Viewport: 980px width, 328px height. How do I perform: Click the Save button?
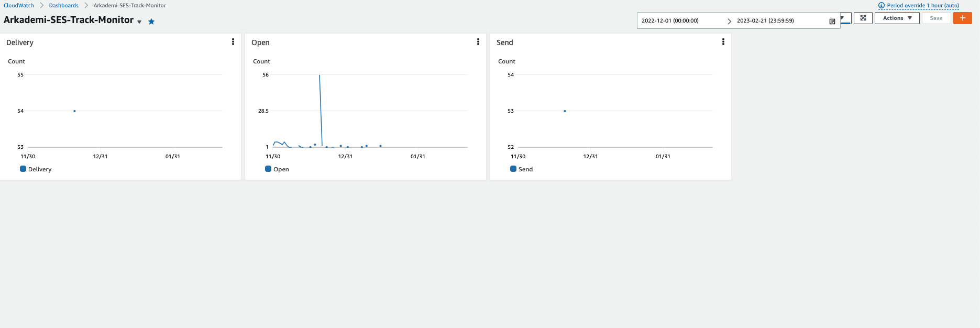[x=936, y=18]
